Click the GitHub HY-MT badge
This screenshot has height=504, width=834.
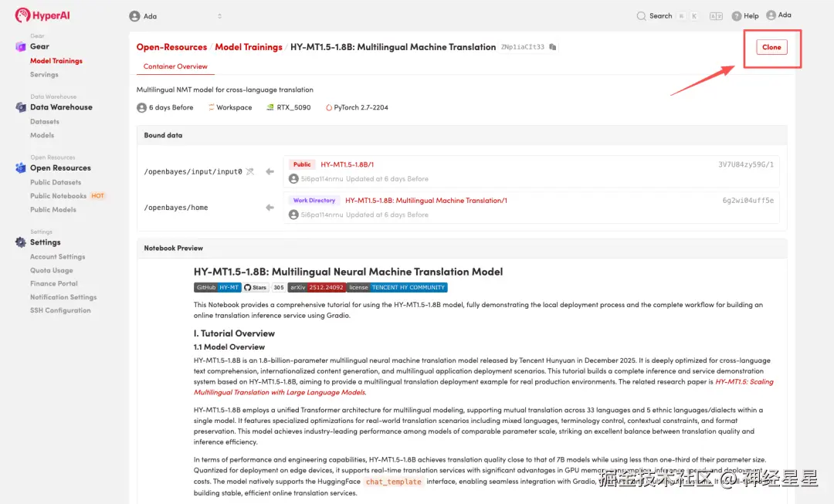218,287
